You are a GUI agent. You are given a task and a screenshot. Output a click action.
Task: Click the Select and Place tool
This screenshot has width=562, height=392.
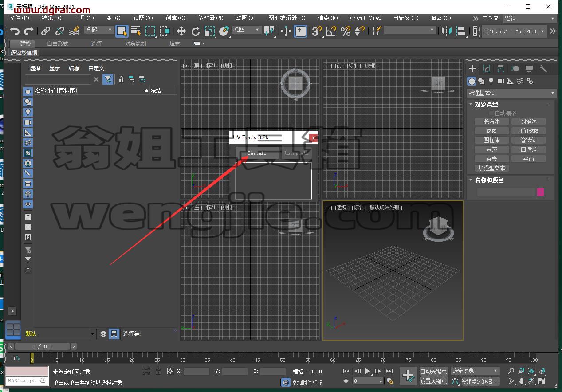224,31
